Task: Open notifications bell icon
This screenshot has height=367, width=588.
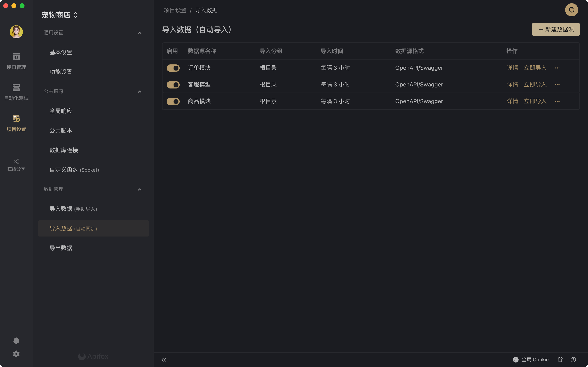Action: (16, 341)
